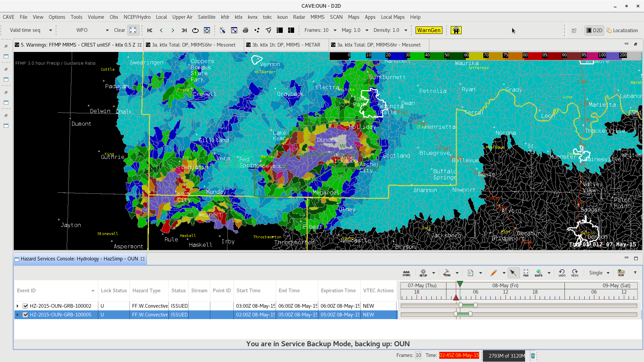
Task: Open the MRMS menu
Action: (x=317, y=17)
